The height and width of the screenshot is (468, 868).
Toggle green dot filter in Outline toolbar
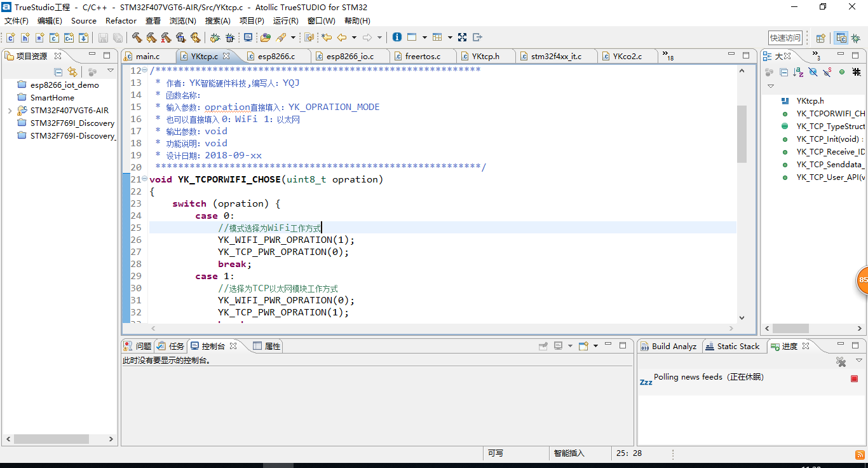pyautogui.click(x=842, y=72)
